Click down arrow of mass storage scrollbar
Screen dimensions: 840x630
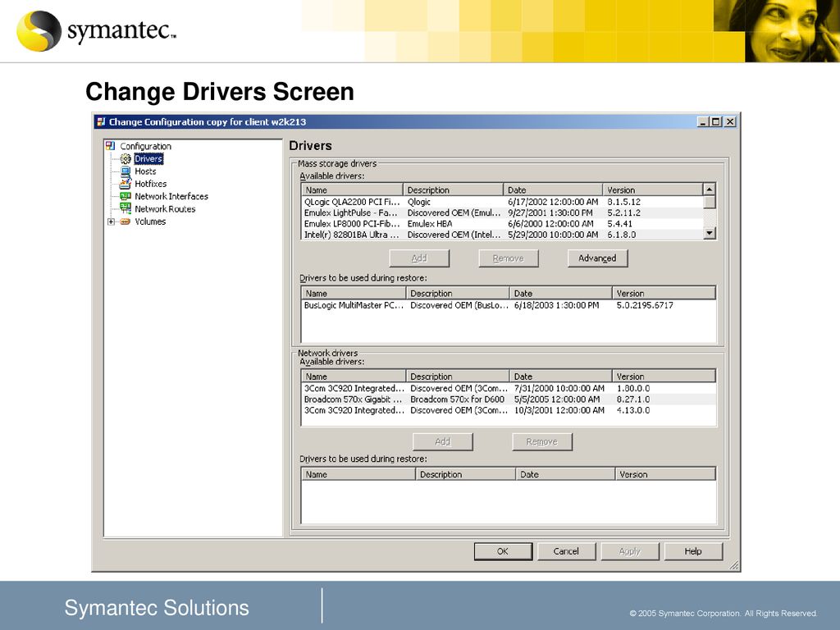[x=710, y=233]
